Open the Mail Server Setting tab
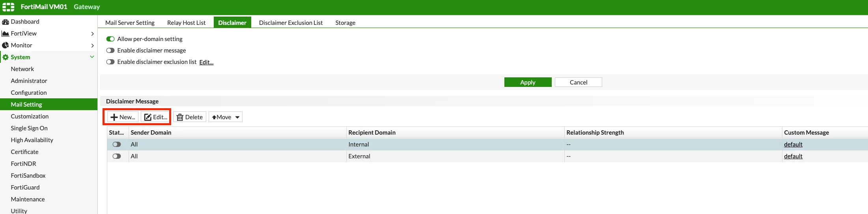 (x=130, y=23)
